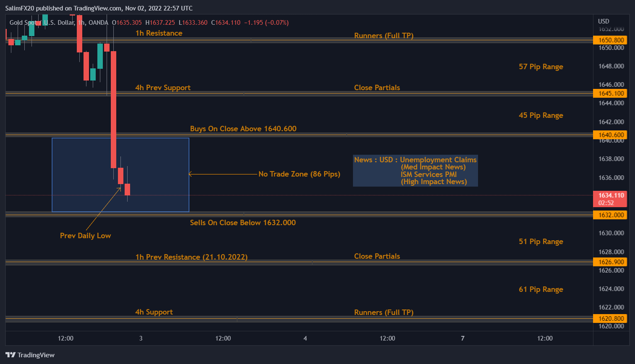Click the USD label atop the price axis
The image size is (635, 364).
(603, 21)
